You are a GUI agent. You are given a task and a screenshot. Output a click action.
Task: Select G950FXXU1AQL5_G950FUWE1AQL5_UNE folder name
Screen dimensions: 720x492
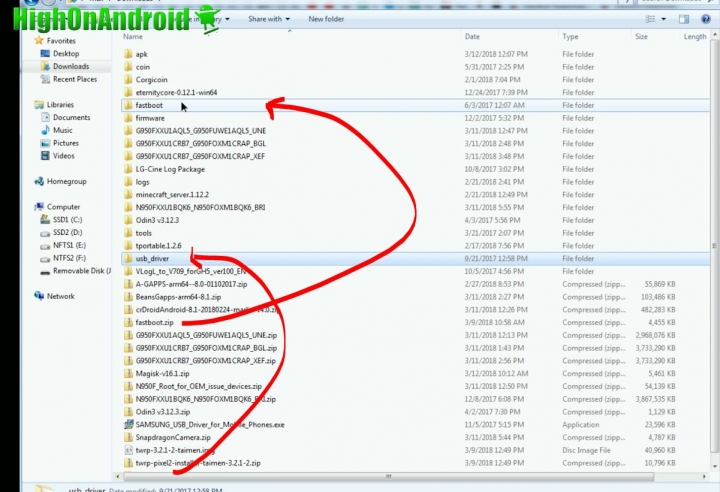point(201,131)
